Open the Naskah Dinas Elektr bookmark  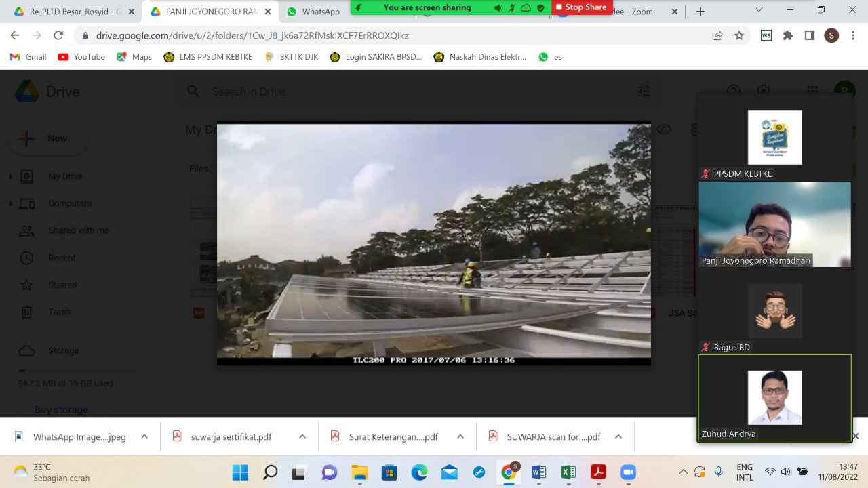(x=480, y=57)
